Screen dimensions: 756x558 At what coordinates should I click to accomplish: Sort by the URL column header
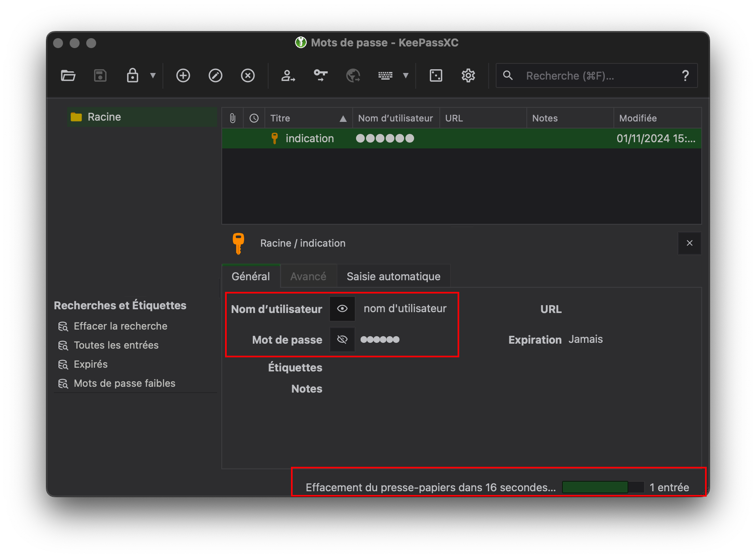click(483, 119)
